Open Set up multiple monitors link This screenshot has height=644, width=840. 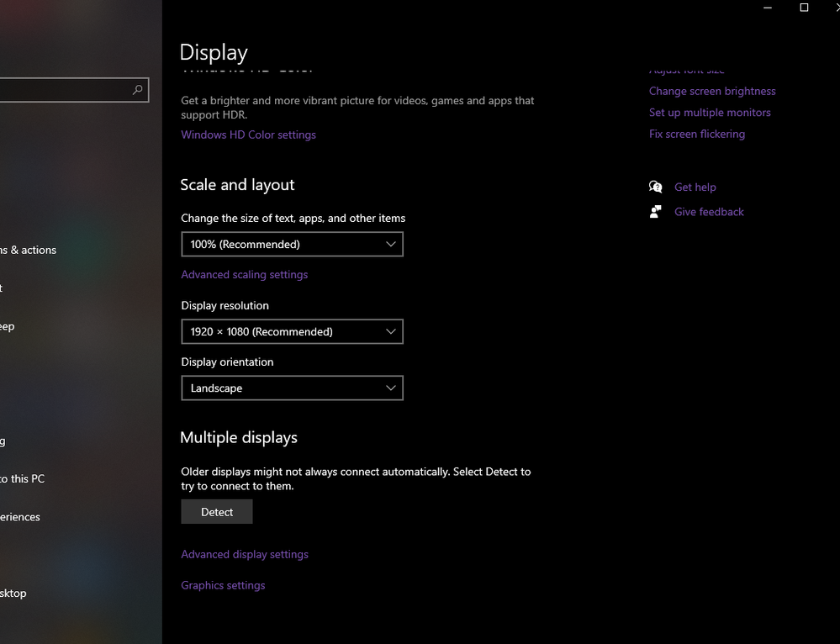point(710,113)
